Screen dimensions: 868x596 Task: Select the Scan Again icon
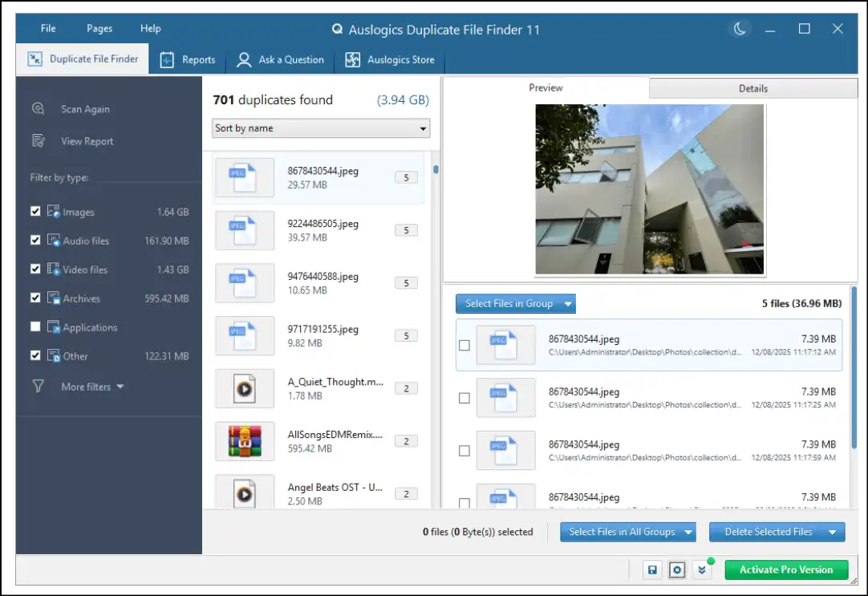click(x=38, y=108)
